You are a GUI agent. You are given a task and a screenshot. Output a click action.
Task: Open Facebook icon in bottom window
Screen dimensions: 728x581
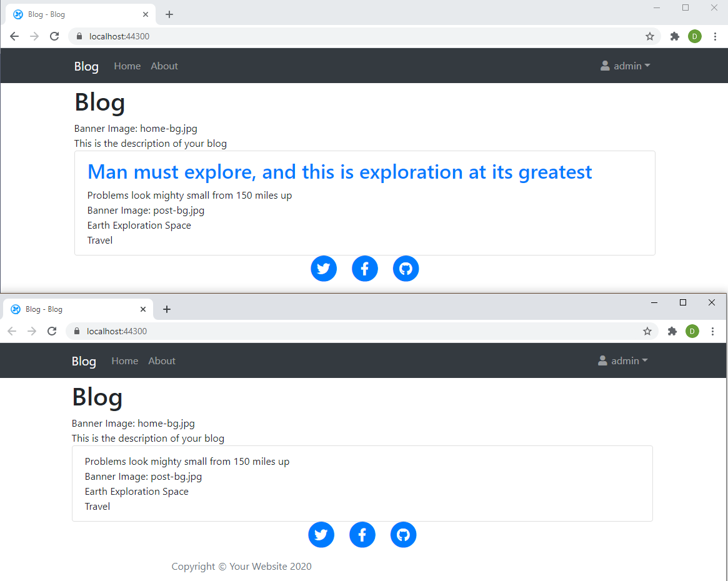click(x=362, y=535)
